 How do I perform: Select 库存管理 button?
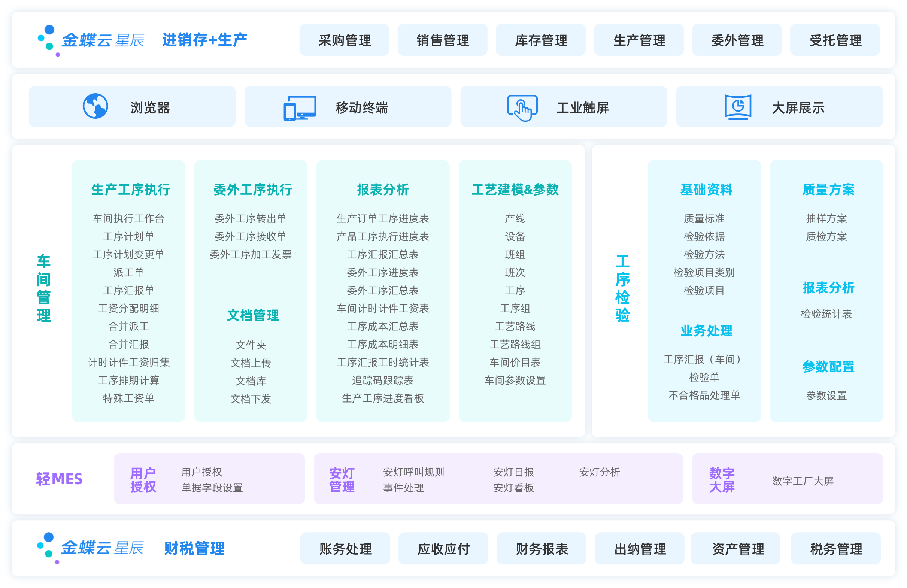[541, 40]
